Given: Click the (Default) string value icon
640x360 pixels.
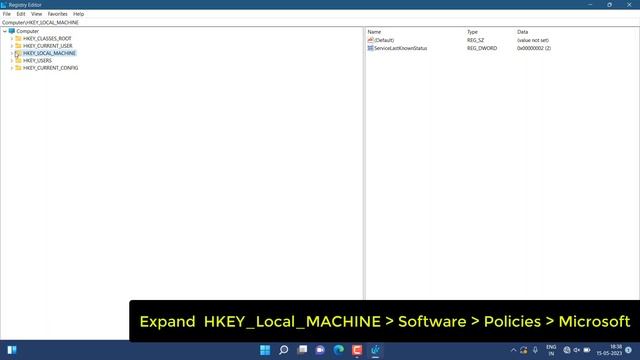Looking at the screenshot, I should coord(370,40).
